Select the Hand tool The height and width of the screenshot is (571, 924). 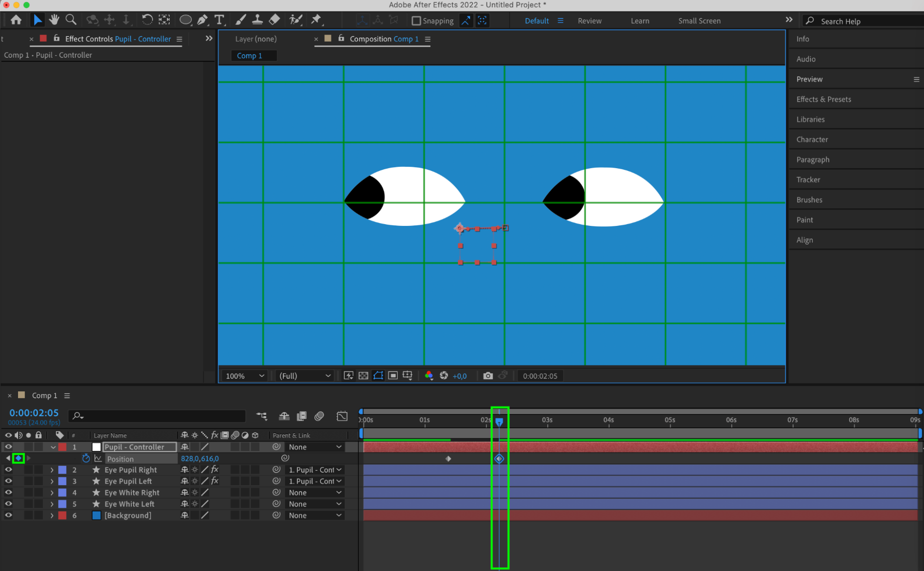tap(54, 20)
